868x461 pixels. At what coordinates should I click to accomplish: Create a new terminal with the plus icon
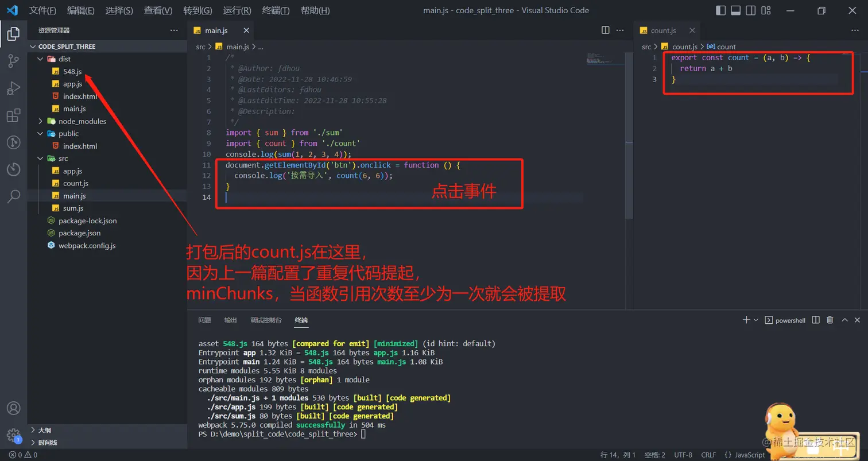tap(746, 320)
